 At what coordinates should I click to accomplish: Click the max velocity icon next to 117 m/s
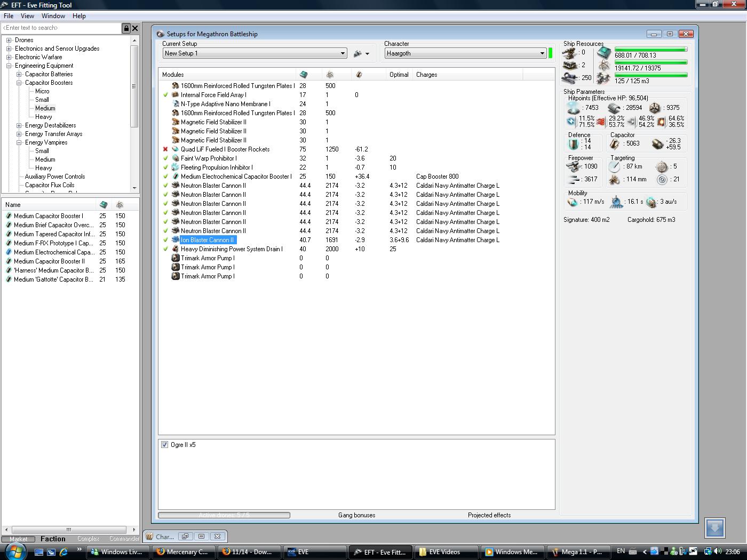tap(573, 202)
